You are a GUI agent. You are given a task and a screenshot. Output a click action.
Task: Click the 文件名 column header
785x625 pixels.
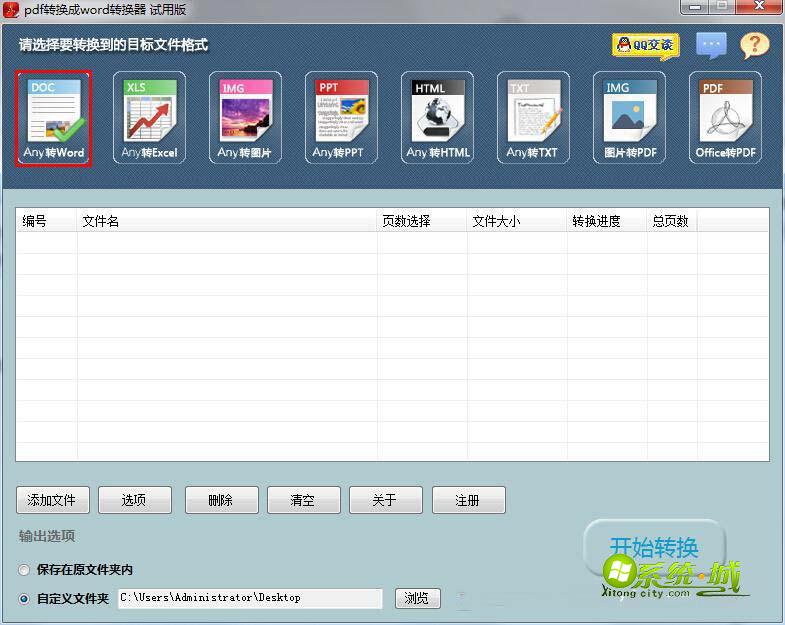(x=227, y=221)
